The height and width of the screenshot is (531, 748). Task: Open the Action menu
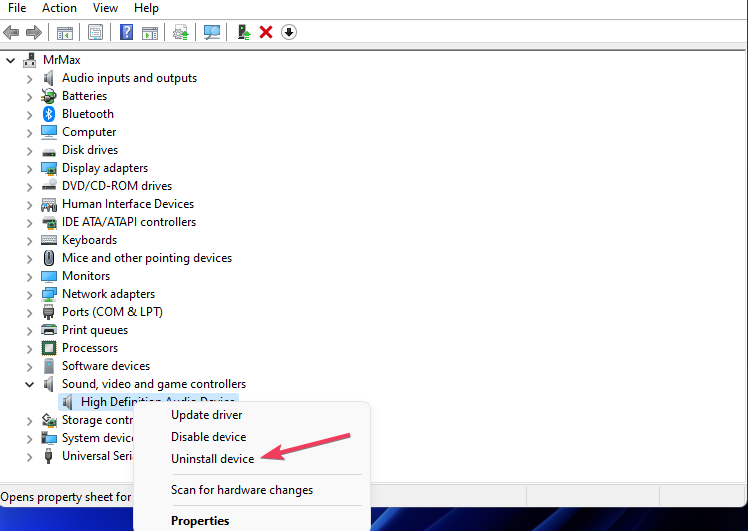pyautogui.click(x=59, y=8)
